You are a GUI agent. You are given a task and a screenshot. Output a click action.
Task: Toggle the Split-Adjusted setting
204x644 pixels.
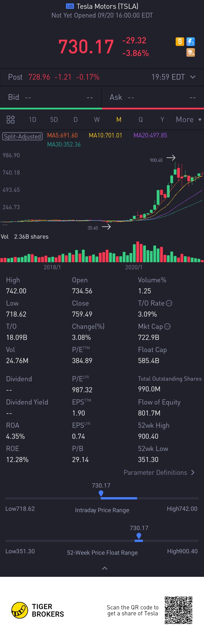click(22, 136)
